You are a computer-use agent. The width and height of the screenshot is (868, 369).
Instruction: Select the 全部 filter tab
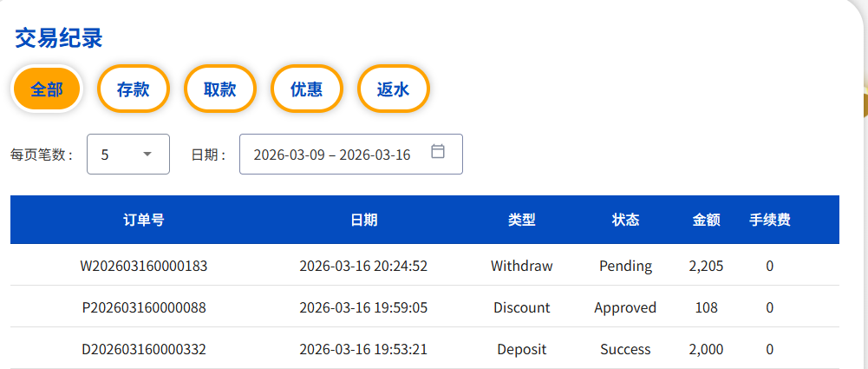[x=47, y=89]
